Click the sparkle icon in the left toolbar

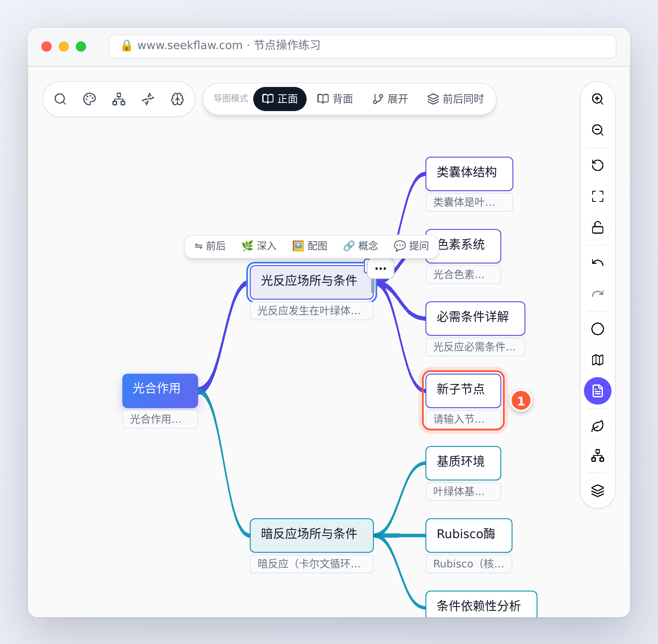click(148, 99)
